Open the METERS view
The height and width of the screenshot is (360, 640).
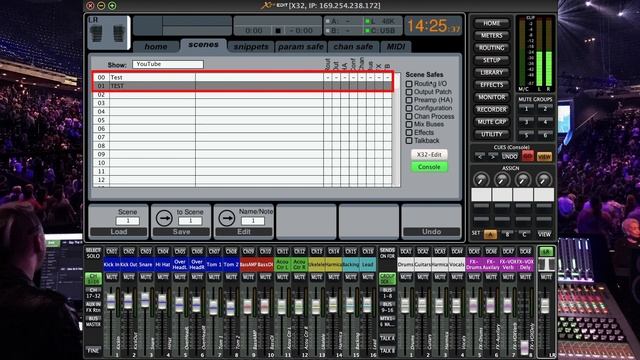pos(491,36)
